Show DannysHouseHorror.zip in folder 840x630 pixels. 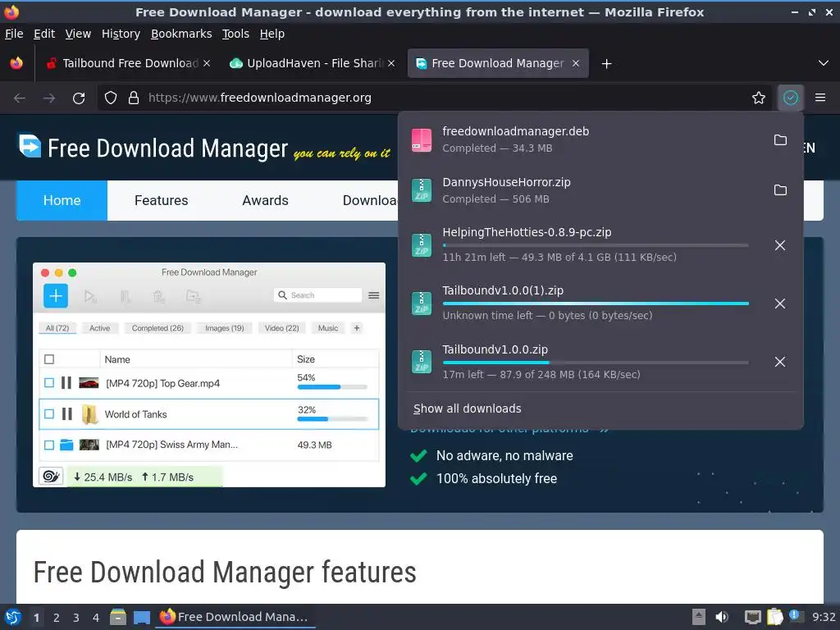[x=781, y=190]
